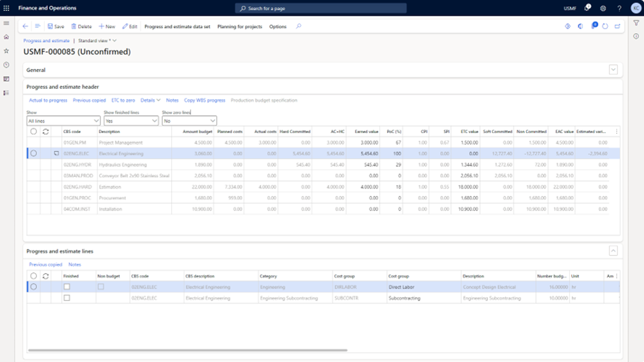Toggle Non budget for Direct Labor line
The width and height of the screenshot is (644, 362).
(101, 287)
